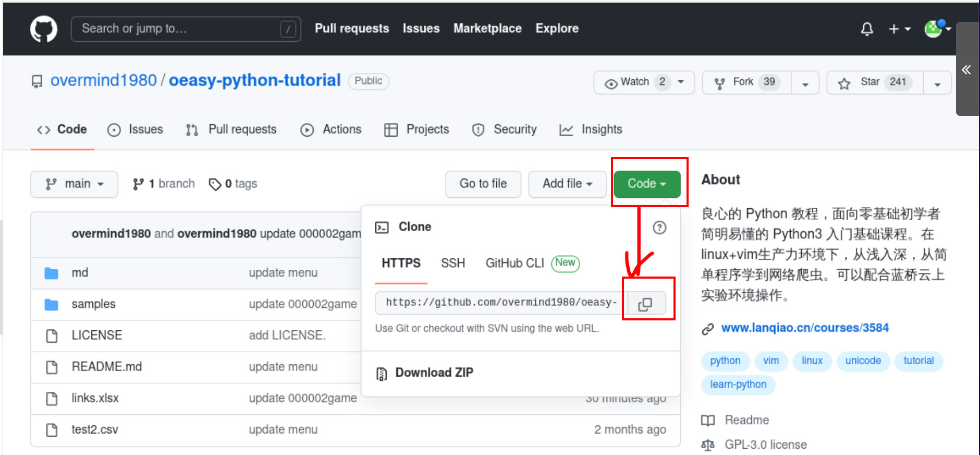
Task: Click the Search or jump to field
Action: click(186, 29)
